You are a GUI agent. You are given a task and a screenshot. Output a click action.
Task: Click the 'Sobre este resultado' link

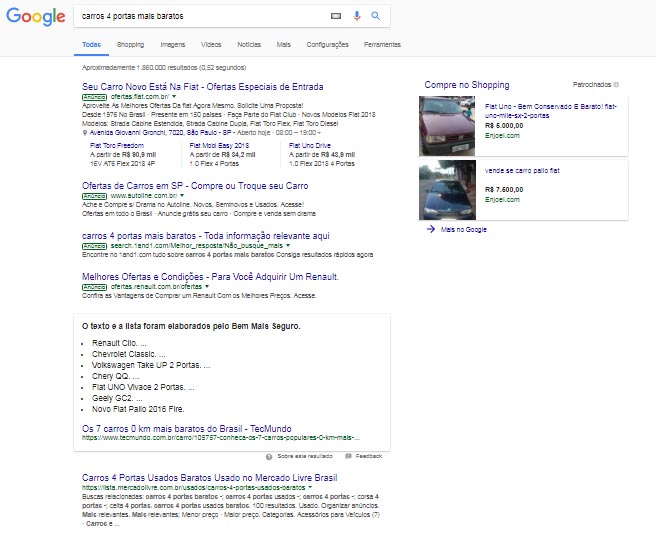[x=305, y=456]
